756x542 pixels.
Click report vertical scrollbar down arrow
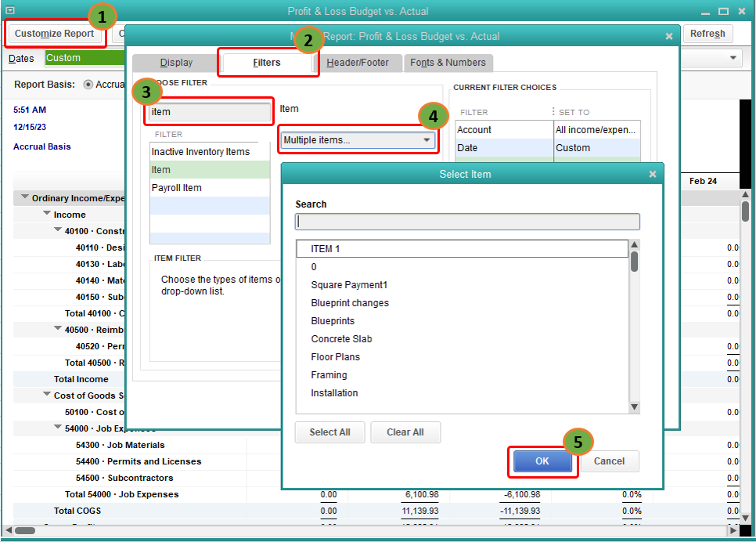(745, 518)
